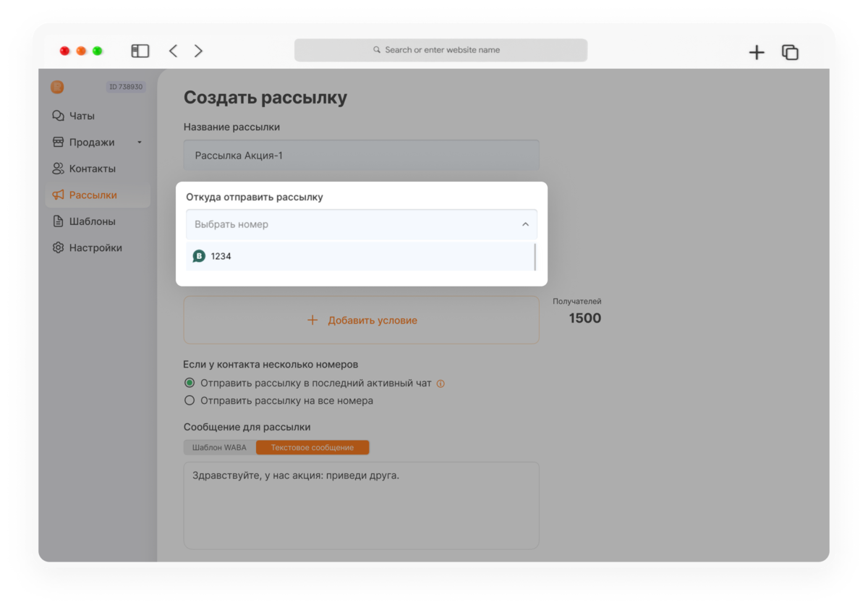This screenshot has width=868, height=610.
Task: Choose the 1234 number option
Action: (359, 256)
